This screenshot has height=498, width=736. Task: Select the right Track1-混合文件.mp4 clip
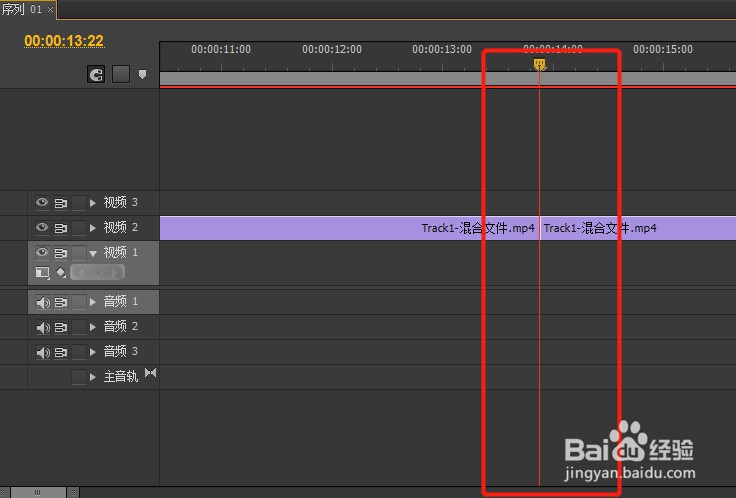coord(638,228)
